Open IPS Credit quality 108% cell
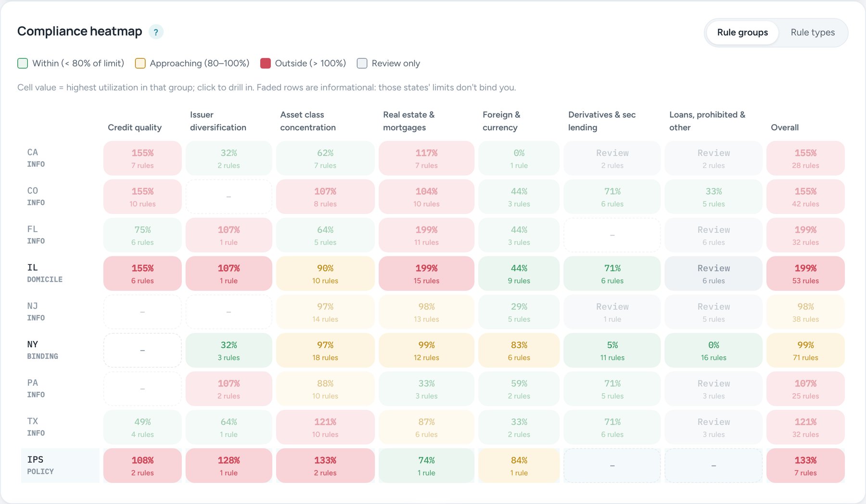This screenshot has width=866, height=504. point(142,466)
